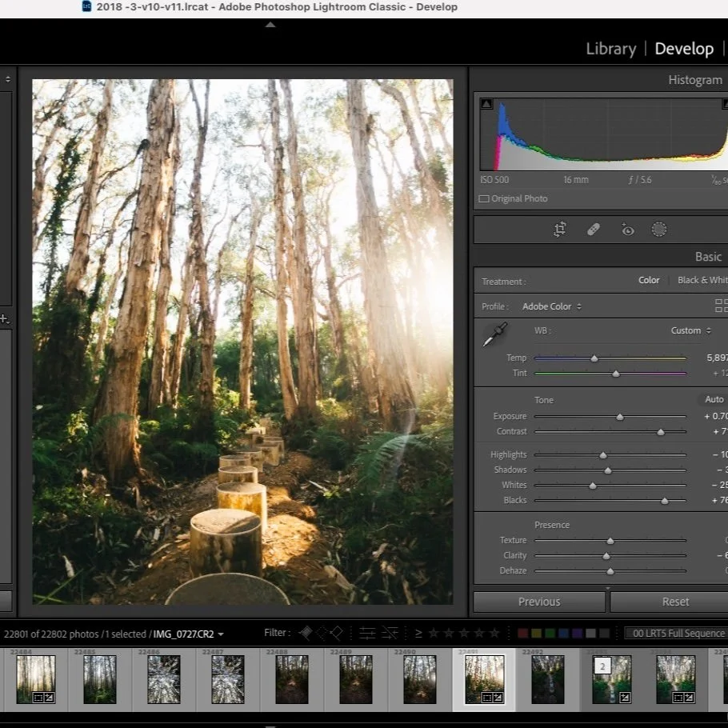728x728 pixels.
Task: Click the Exposure slider handle
Action: point(619,417)
